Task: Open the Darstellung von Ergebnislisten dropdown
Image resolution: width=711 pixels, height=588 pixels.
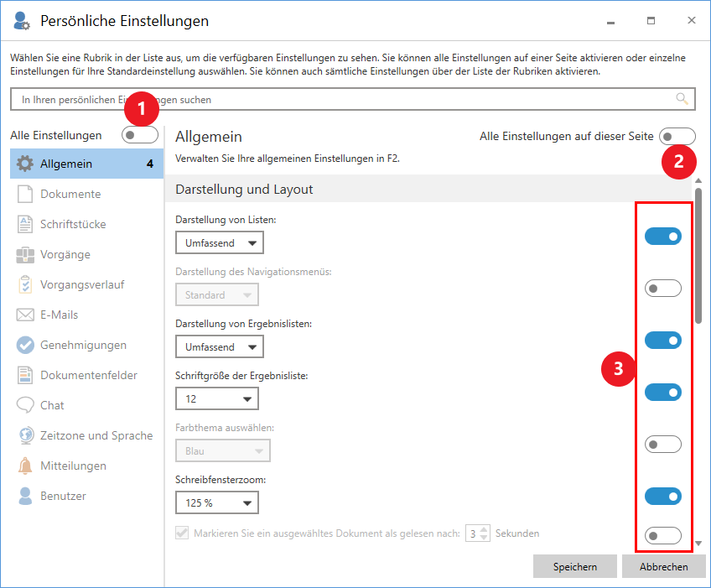Action: [220, 347]
